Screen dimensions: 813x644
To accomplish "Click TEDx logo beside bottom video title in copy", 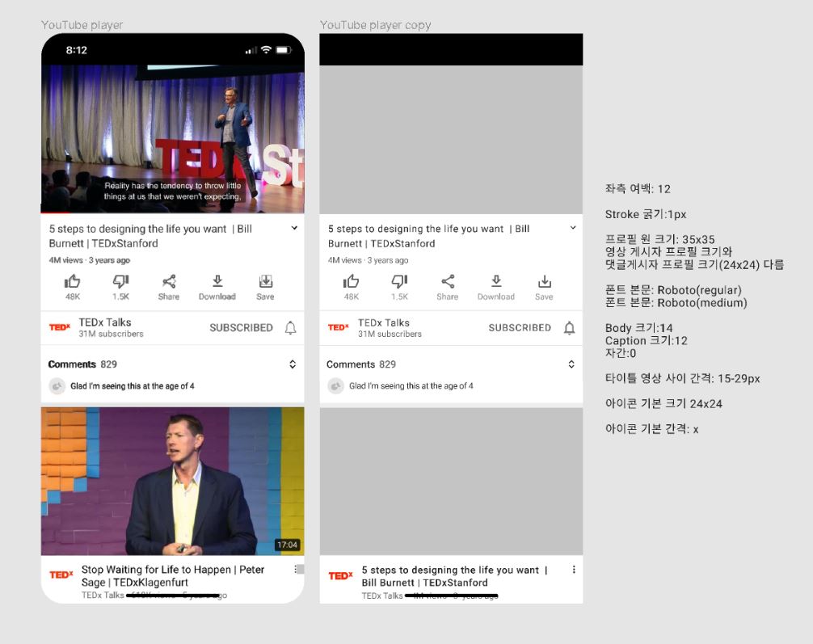I will (341, 575).
